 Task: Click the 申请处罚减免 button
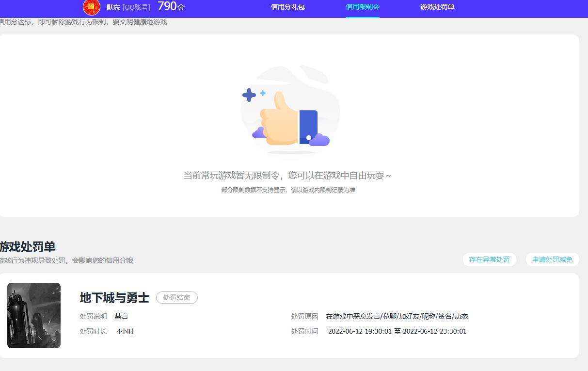coord(553,259)
